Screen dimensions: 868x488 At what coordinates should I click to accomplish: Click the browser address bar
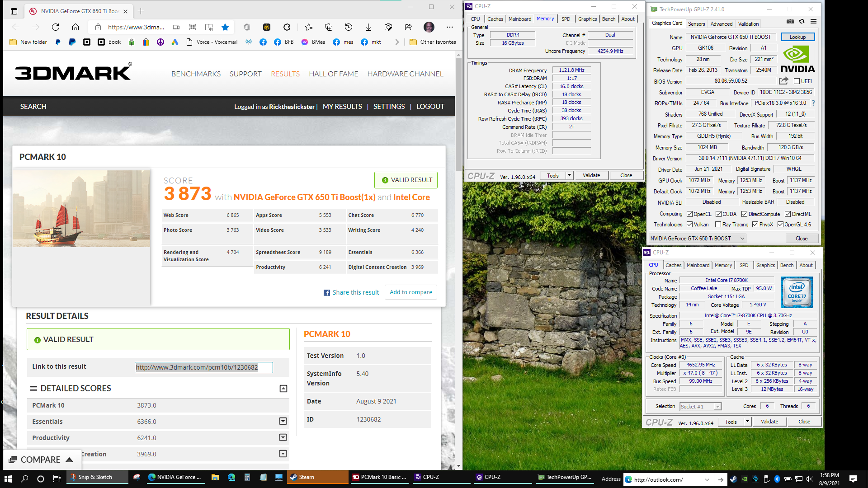click(136, 27)
